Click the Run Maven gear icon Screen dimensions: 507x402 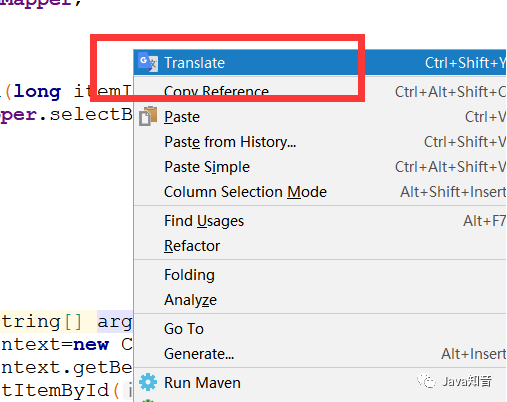tap(148, 382)
